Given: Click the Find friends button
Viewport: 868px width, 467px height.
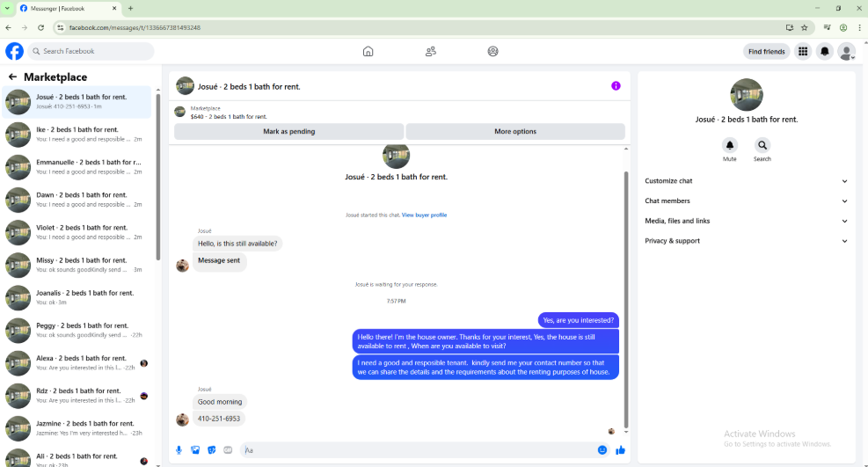Looking at the screenshot, I should click(x=766, y=52).
